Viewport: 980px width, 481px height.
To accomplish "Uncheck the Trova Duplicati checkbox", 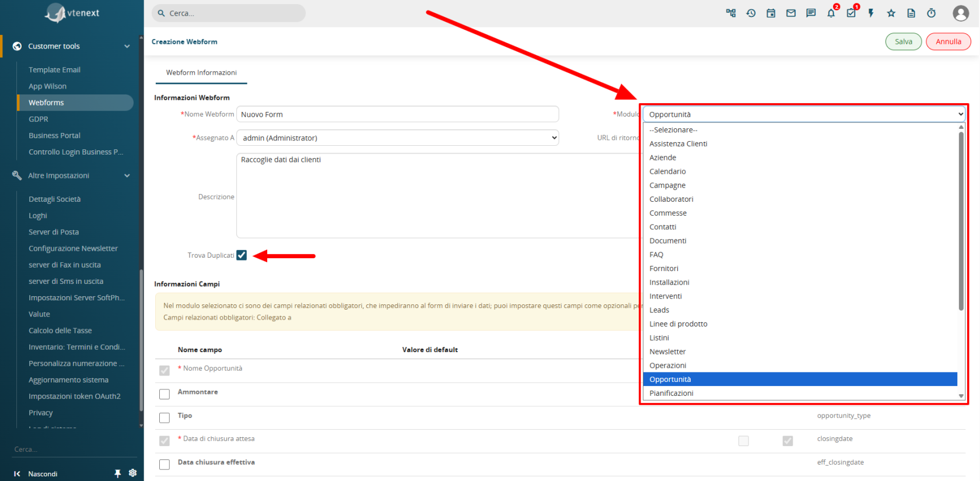I will tap(242, 255).
